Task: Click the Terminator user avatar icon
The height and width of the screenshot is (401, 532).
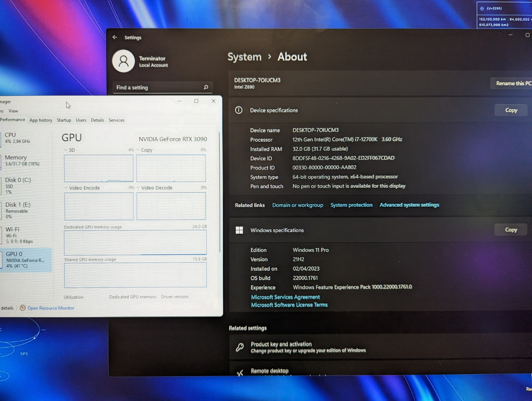Action: pos(123,61)
